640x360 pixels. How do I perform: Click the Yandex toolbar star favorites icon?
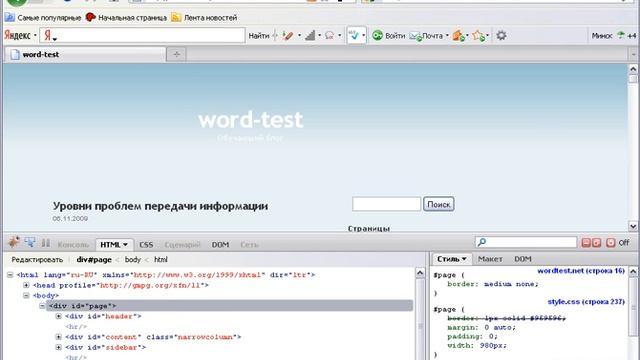coord(478,36)
